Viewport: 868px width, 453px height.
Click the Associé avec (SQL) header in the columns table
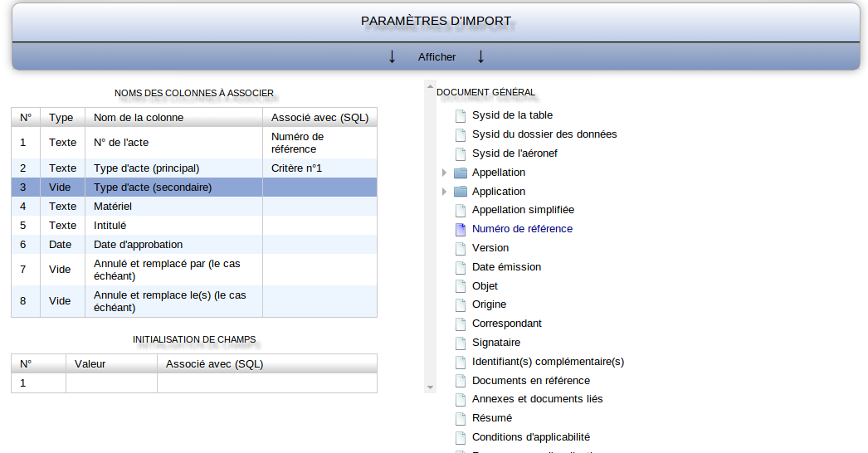[320, 118]
